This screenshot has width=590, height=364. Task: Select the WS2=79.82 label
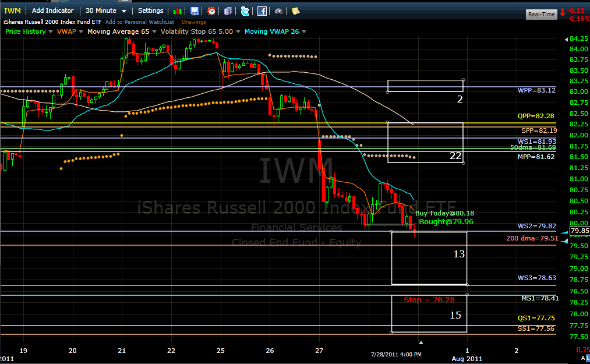point(536,226)
